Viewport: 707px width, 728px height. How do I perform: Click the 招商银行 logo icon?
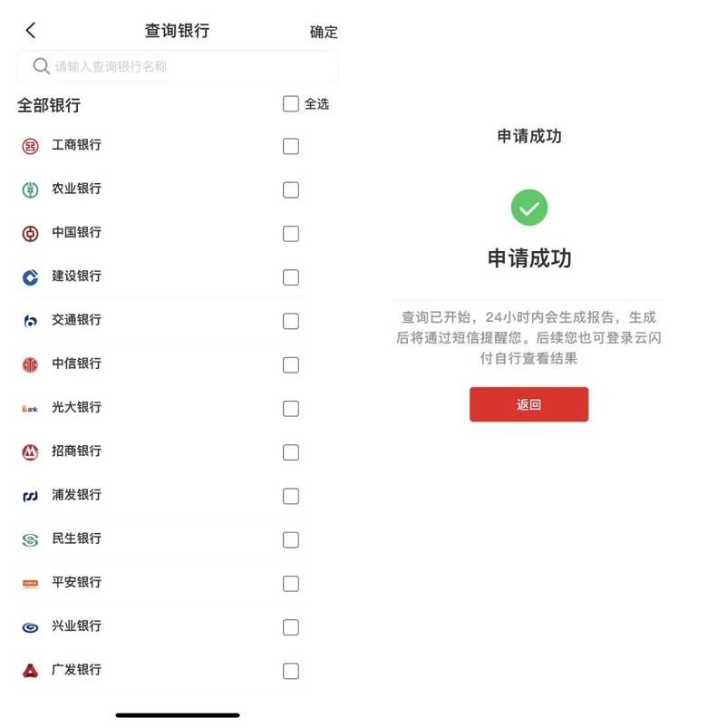click(31, 451)
